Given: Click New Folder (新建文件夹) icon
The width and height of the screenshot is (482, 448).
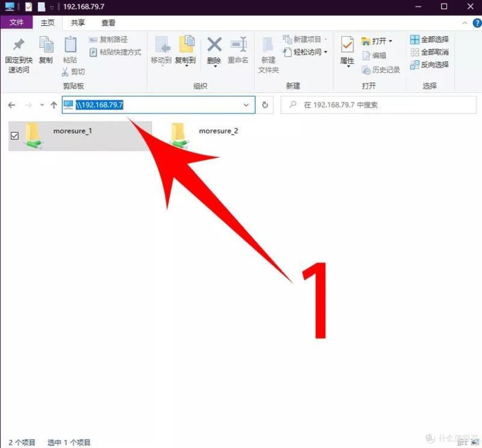Looking at the screenshot, I should (x=268, y=45).
